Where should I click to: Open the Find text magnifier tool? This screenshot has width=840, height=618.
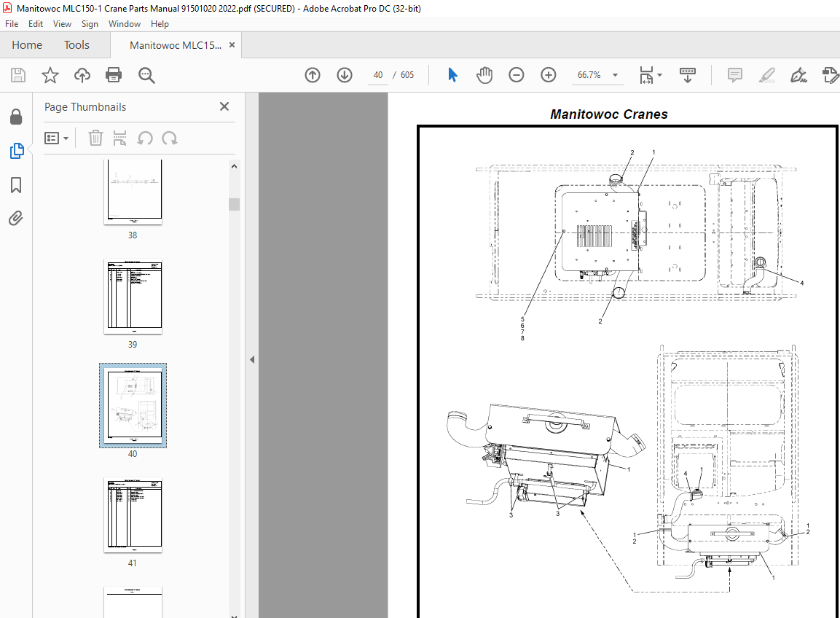point(146,75)
